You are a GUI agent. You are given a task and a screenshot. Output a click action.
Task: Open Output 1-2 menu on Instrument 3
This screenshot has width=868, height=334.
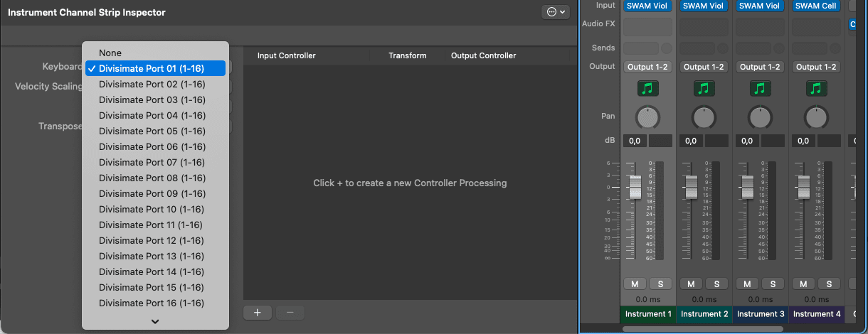[760, 67]
